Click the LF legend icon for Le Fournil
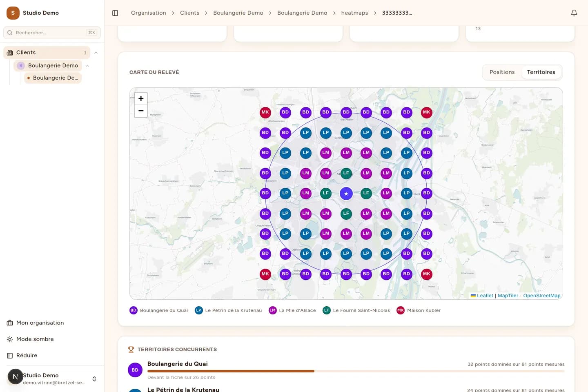The width and height of the screenshot is (588, 392). pos(327,310)
